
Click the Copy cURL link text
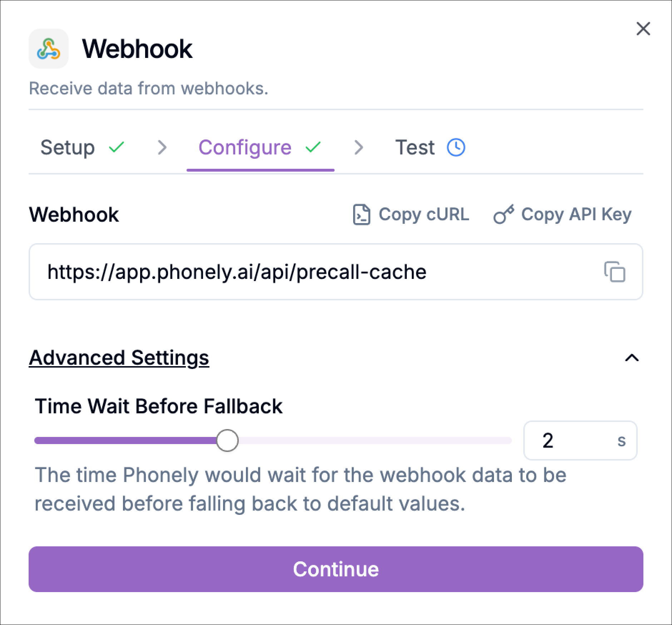tap(424, 215)
